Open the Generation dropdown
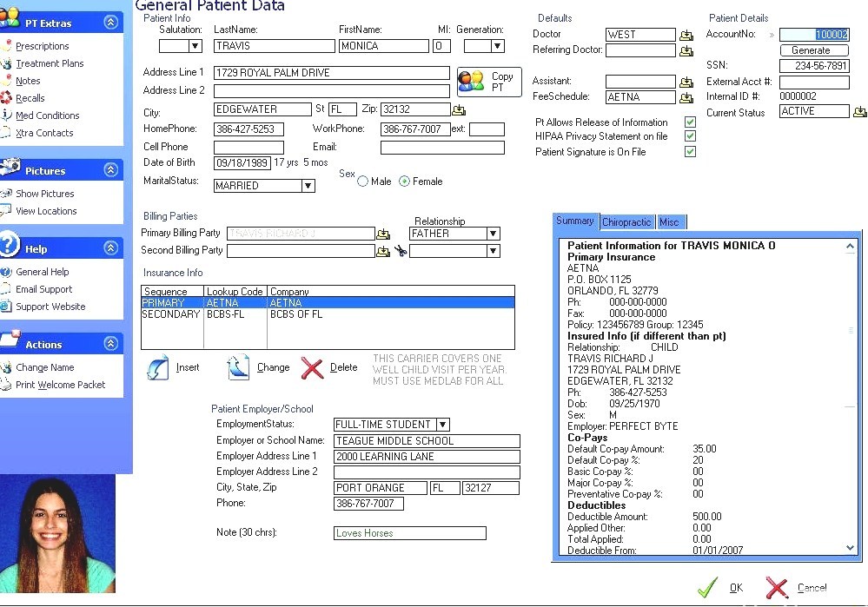The height and width of the screenshot is (607, 868). tap(498, 46)
